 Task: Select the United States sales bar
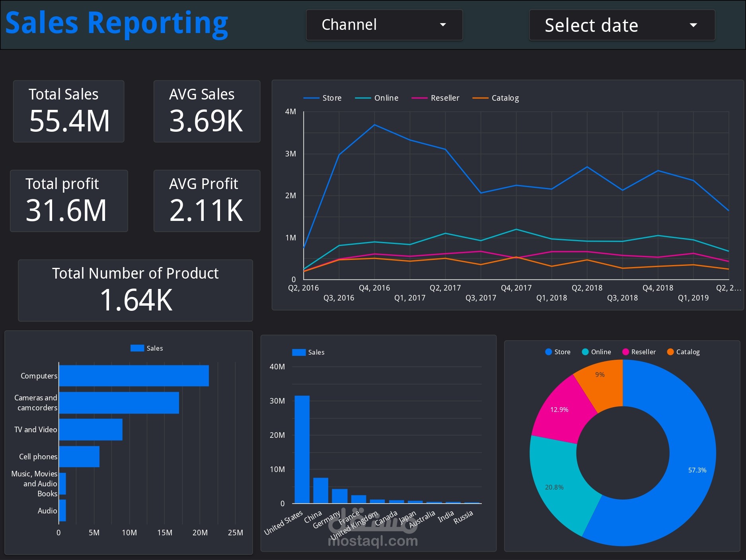click(302, 449)
